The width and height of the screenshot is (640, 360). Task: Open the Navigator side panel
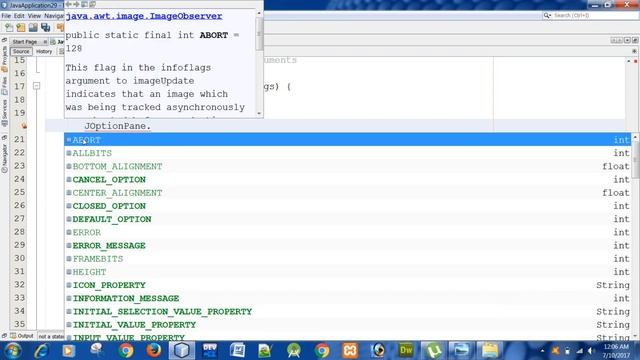coord(4,157)
